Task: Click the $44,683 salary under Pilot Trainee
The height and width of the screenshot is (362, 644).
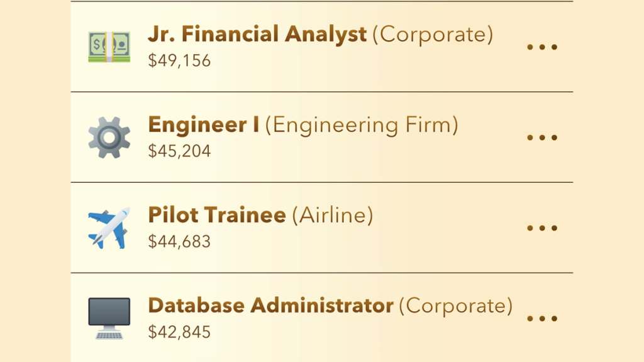Action: (x=179, y=242)
